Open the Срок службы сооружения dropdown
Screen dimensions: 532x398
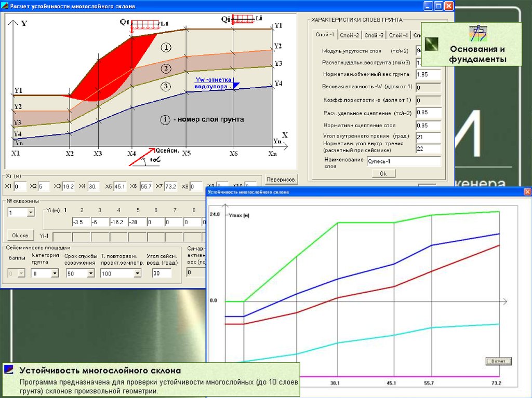(90, 273)
